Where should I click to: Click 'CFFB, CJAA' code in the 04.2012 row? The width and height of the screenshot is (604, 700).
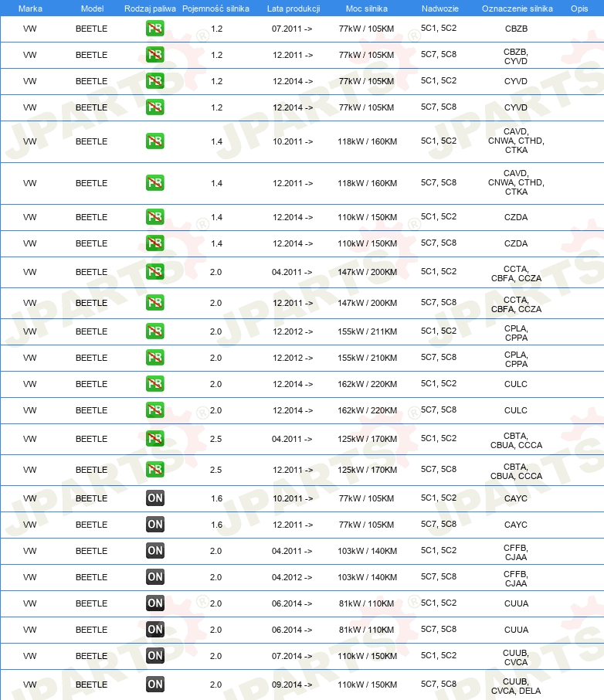pos(516,579)
